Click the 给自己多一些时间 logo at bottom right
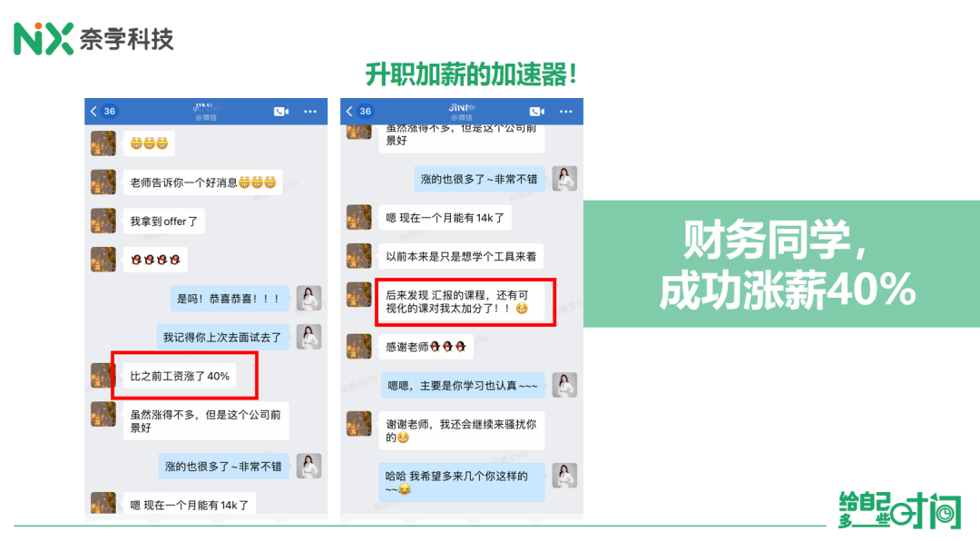Image resolution: width=980 pixels, height=541 pixels. (898, 510)
